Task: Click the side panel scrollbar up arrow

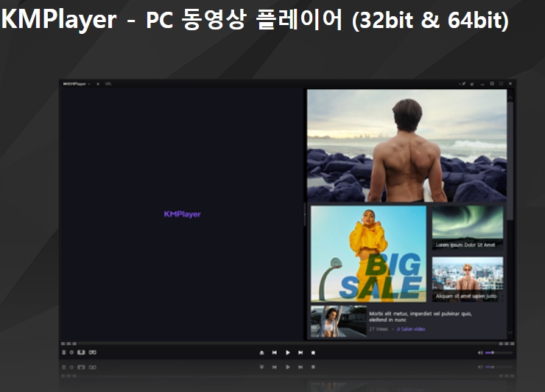Action: 510,98
